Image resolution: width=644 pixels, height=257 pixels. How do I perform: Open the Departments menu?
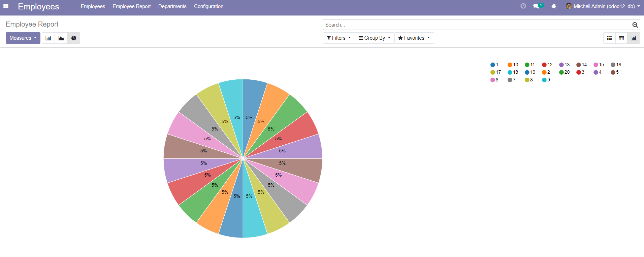(172, 6)
